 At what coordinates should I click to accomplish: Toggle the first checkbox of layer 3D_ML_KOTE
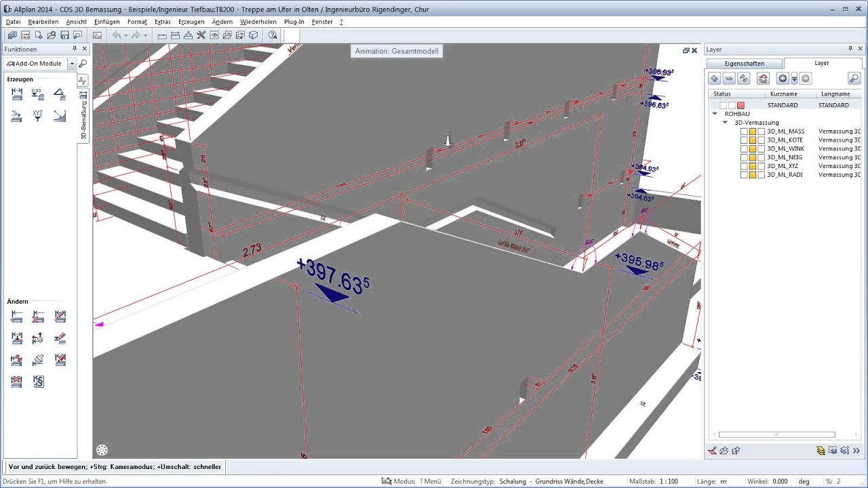(x=744, y=140)
